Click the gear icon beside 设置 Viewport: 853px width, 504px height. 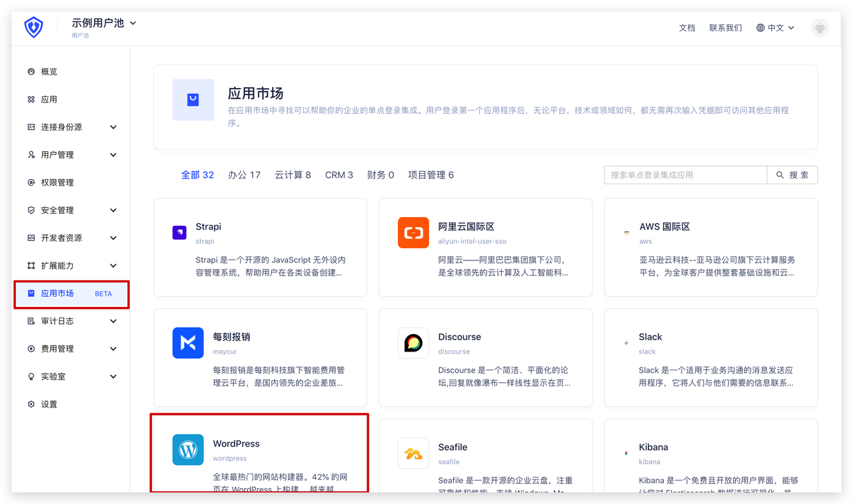coord(31,404)
